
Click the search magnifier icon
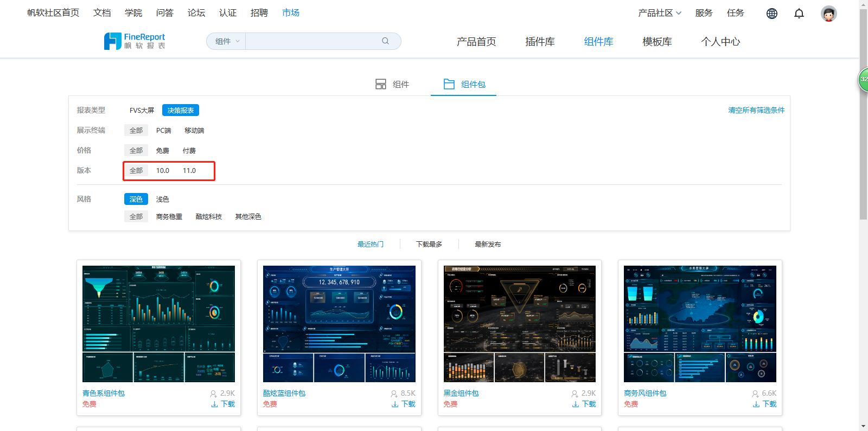pos(385,41)
